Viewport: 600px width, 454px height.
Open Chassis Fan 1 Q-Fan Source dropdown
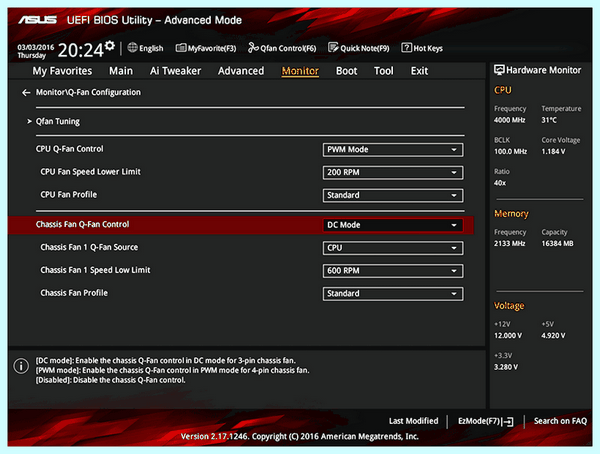click(393, 248)
